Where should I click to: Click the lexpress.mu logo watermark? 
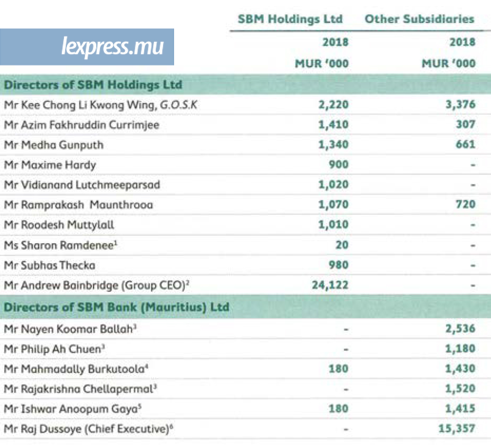point(112,47)
